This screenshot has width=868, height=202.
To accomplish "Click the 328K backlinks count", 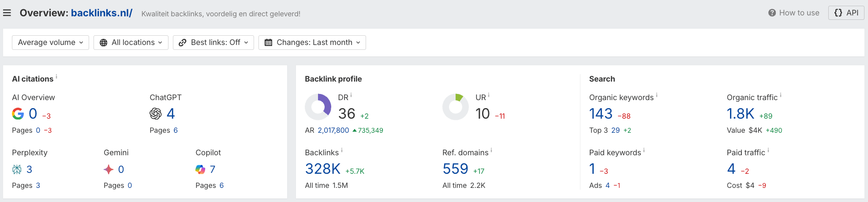I will (x=323, y=169).
